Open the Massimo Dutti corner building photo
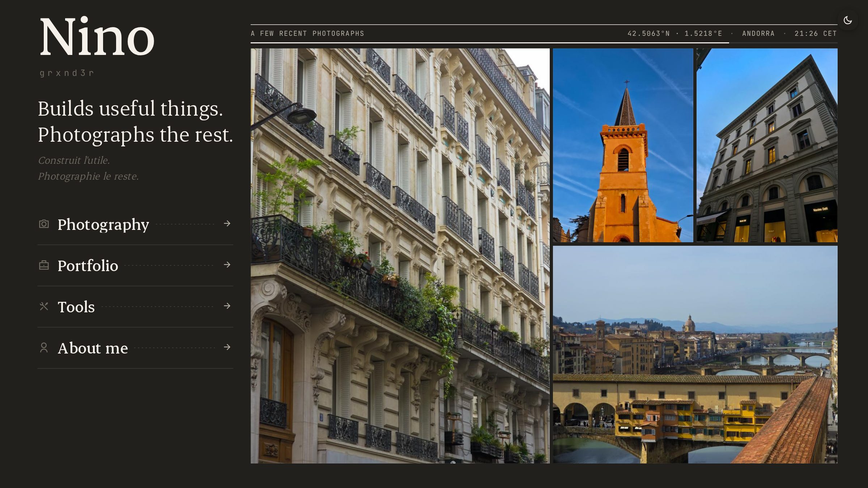The image size is (868, 488). tap(767, 145)
